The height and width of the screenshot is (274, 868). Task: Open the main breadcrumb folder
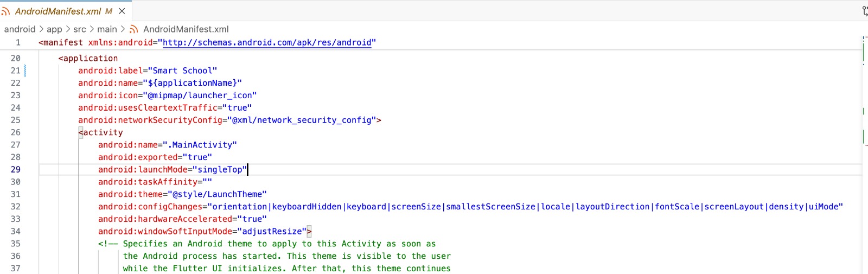point(107,29)
